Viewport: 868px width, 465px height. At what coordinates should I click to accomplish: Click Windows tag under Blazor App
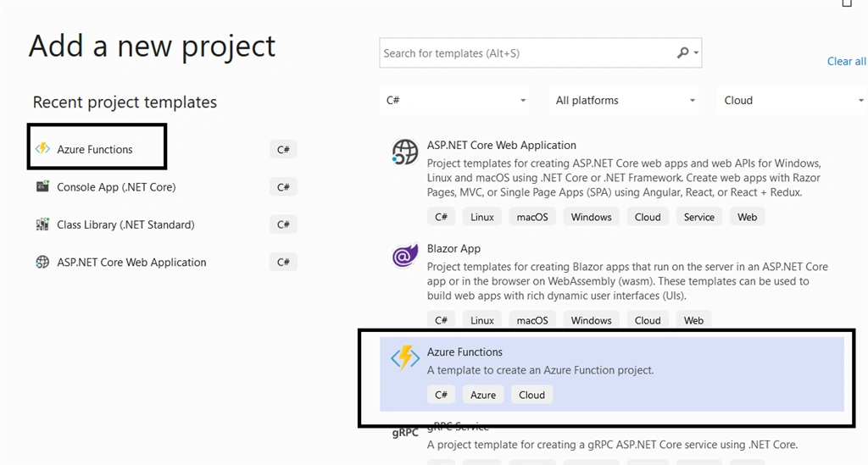tap(591, 320)
